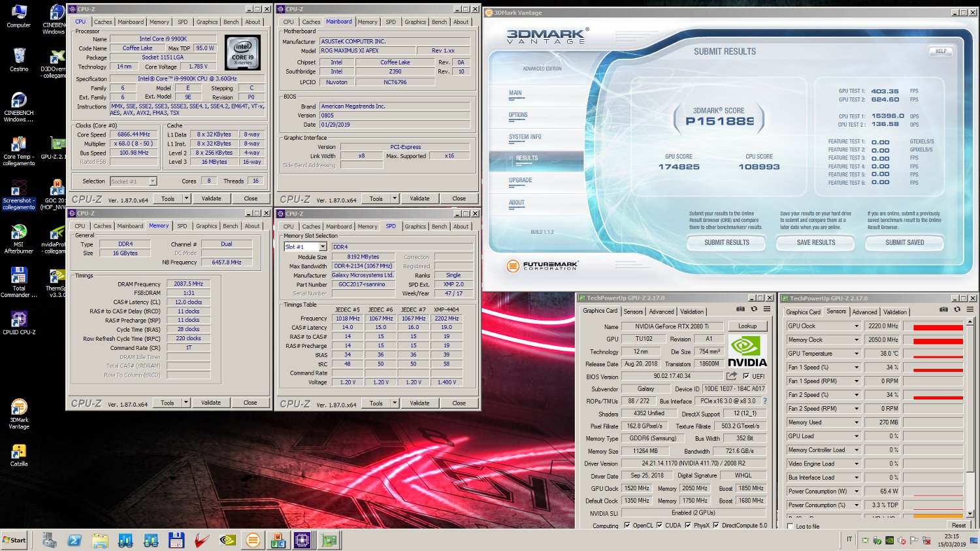Viewport: 980px width, 551px height.
Task: Open SYSTEM INFO in the 3DMark Vantage sidebar
Action: (x=525, y=137)
